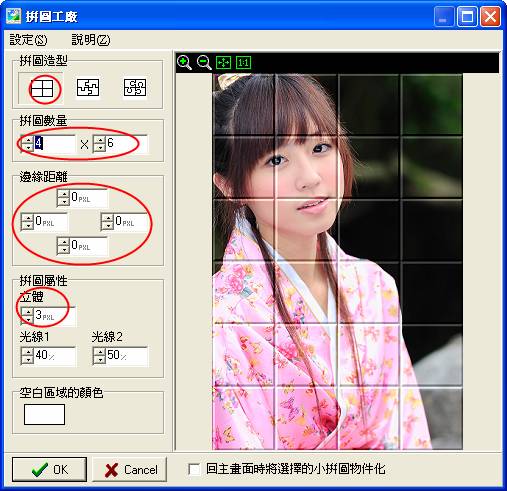507x491 pixels.
Task: Click the zoom out magnifier icon
Action: tap(204, 62)
